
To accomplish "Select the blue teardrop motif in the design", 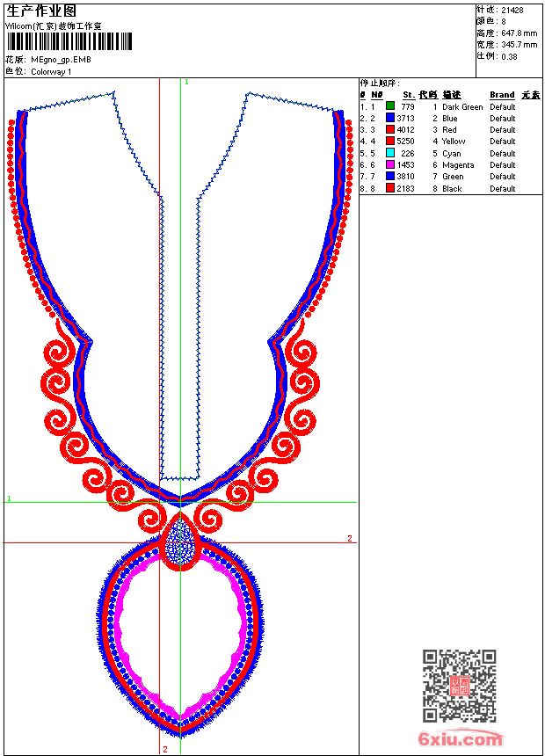I will pos(180,542).
